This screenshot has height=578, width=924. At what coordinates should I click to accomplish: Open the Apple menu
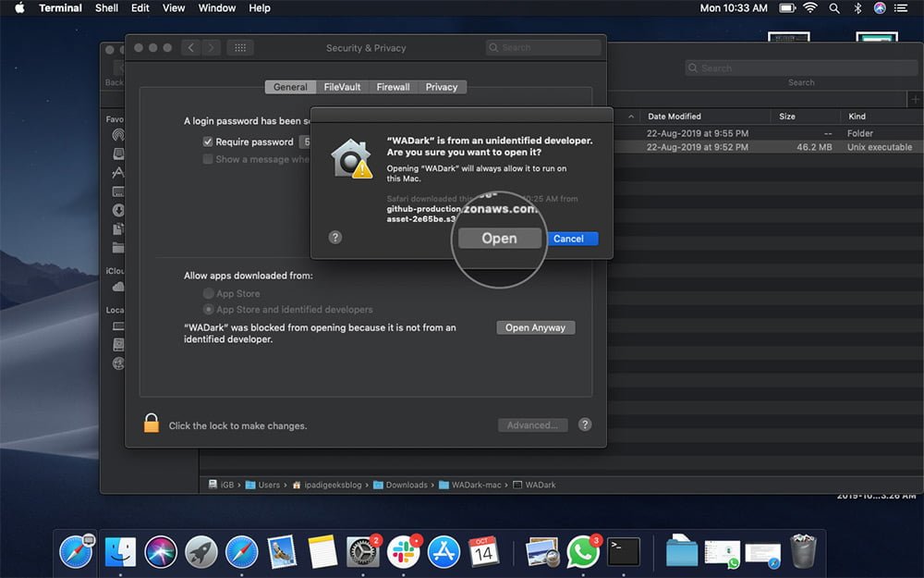pyautogui.click(x=19, y=8)
